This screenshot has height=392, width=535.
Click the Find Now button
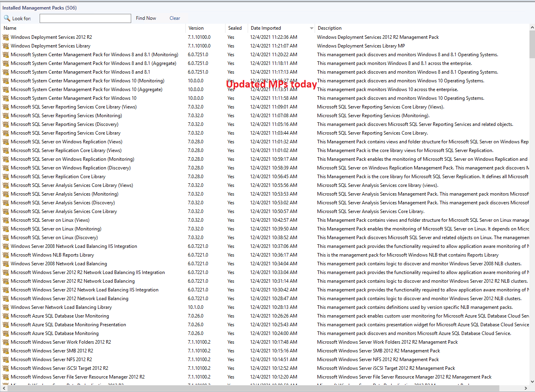pos(146,18)
